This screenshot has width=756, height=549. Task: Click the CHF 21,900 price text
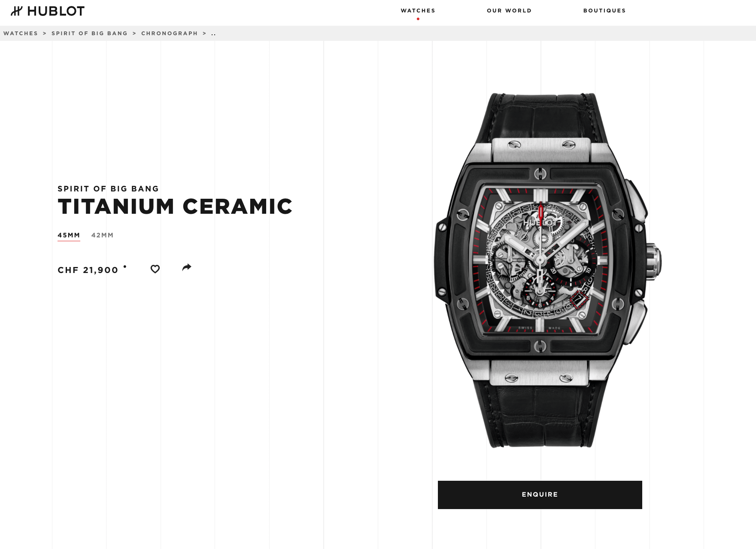(x=88, y=270)
